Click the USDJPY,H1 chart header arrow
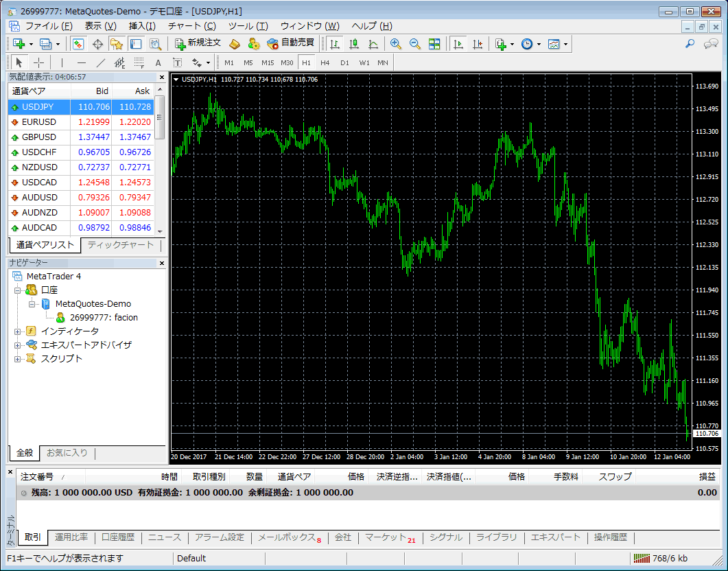728x571 pixels. [x=176, y=80]
